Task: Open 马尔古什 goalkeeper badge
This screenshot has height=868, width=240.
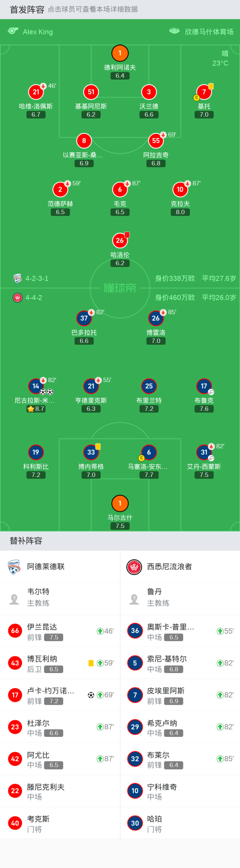Action: [120, 503]
